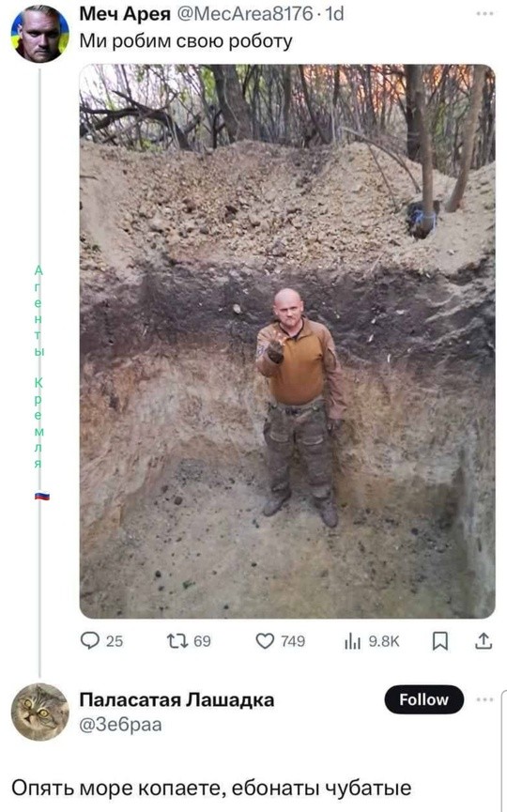Like the tweet with 749 hearts
The image size is (507, 812).
click(265, 641)
